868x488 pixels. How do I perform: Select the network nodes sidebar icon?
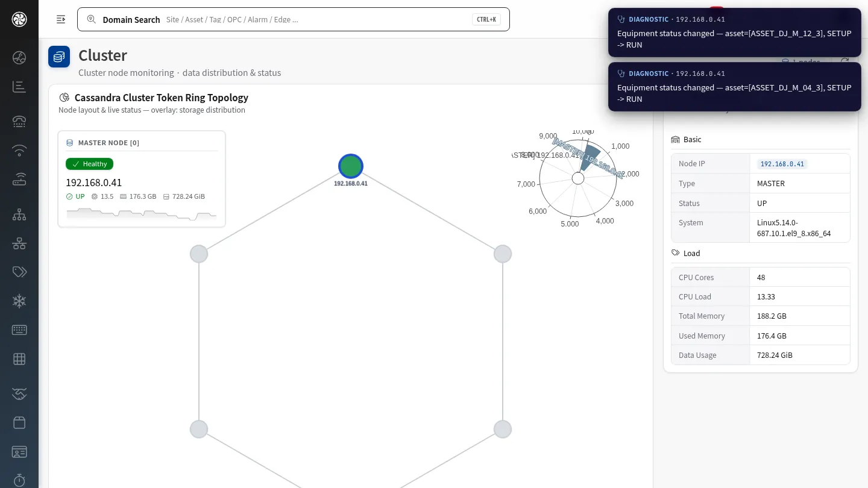pos(19,243)
